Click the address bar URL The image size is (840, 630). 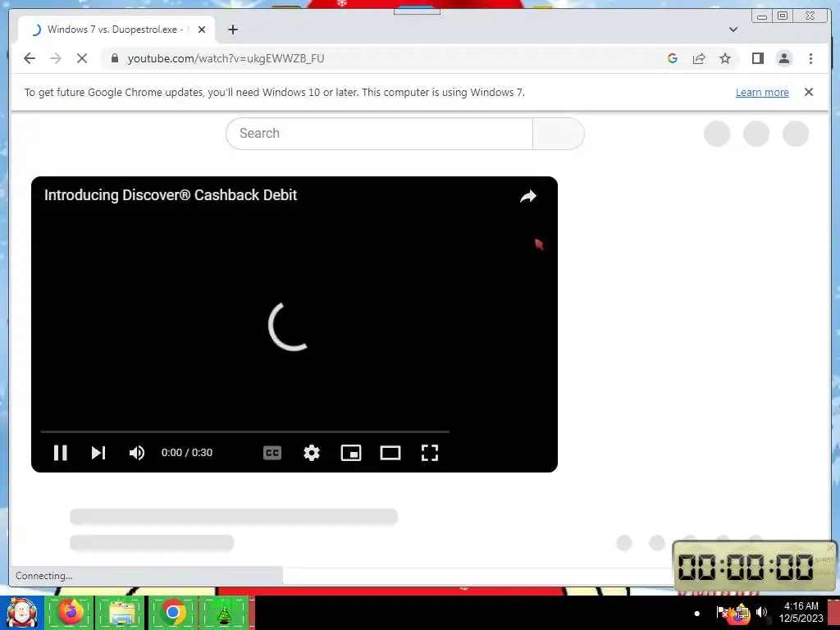pyautogui.click(x=226, y=58)
